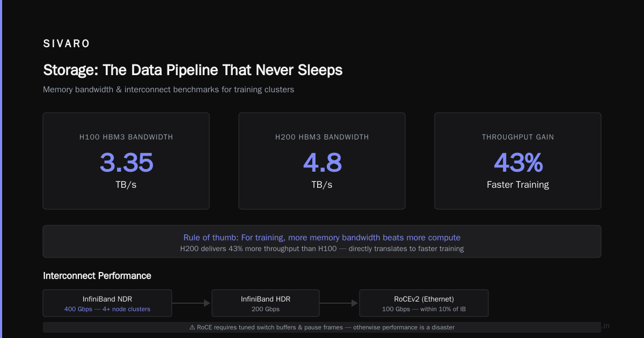This screenshot has height=338, width=644.
Task: Click the TB/s unit under 3.35
Action: pyautogui.click(x=126, y=185)
